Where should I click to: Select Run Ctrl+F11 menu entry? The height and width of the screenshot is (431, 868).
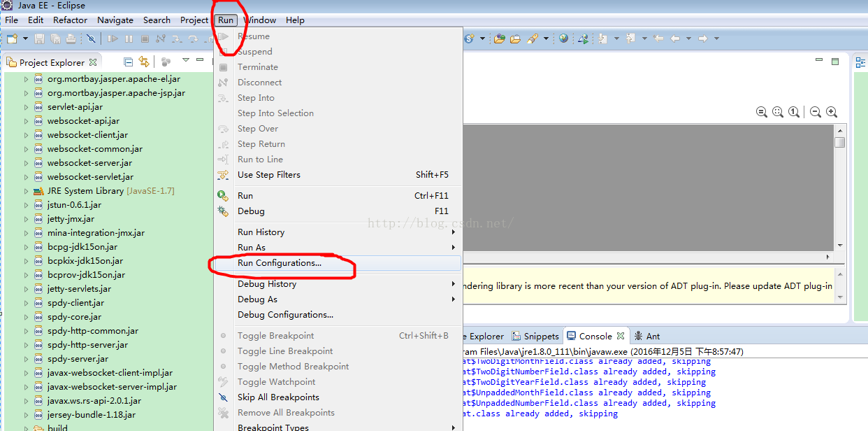(x=338, y=196)
